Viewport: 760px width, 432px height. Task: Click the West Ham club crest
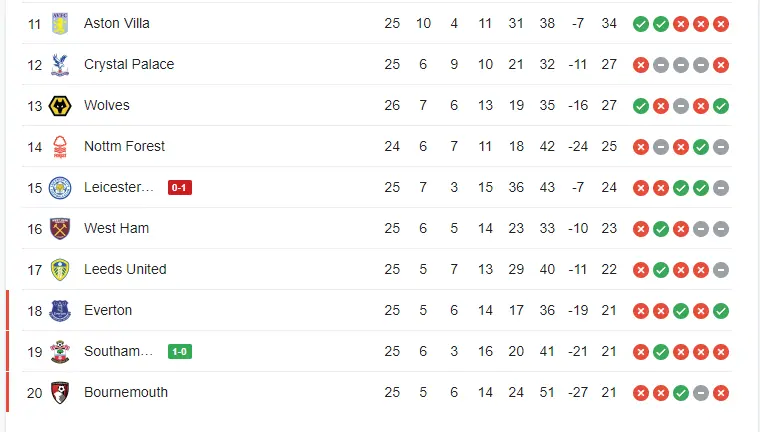[x=61, y=228]
